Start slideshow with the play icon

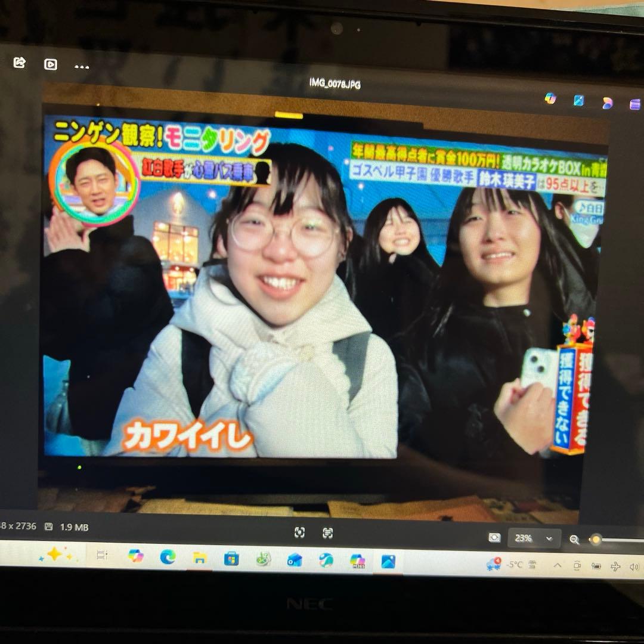51,64
